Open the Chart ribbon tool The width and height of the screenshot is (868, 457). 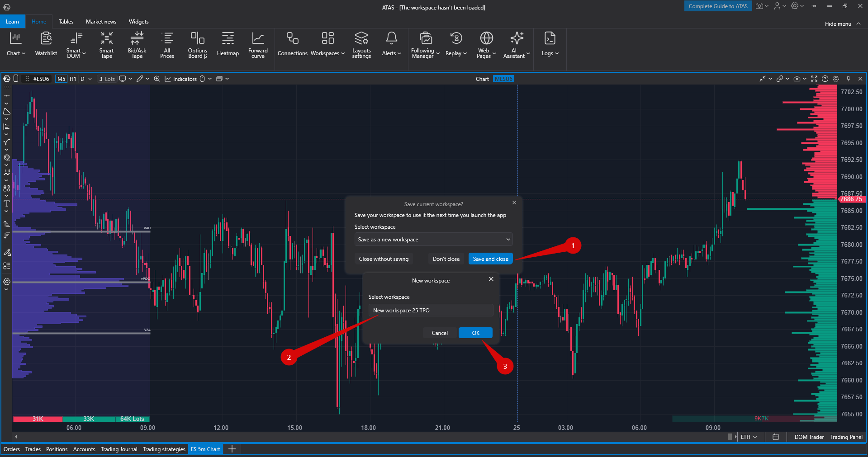16,44
